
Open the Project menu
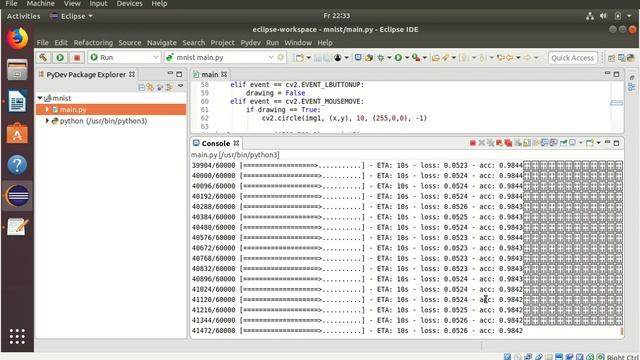click(222, 42)
